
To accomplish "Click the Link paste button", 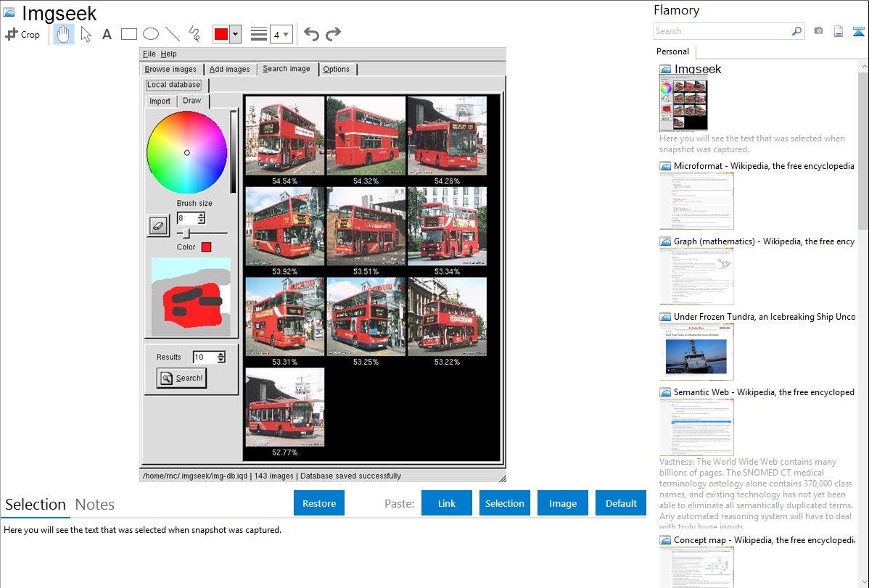I will 447,503.
